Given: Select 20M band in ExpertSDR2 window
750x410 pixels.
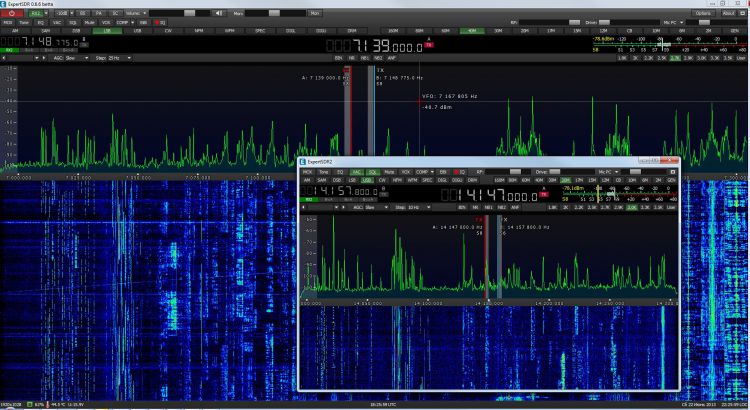Looking at the screenshot, I should (566, 180).
